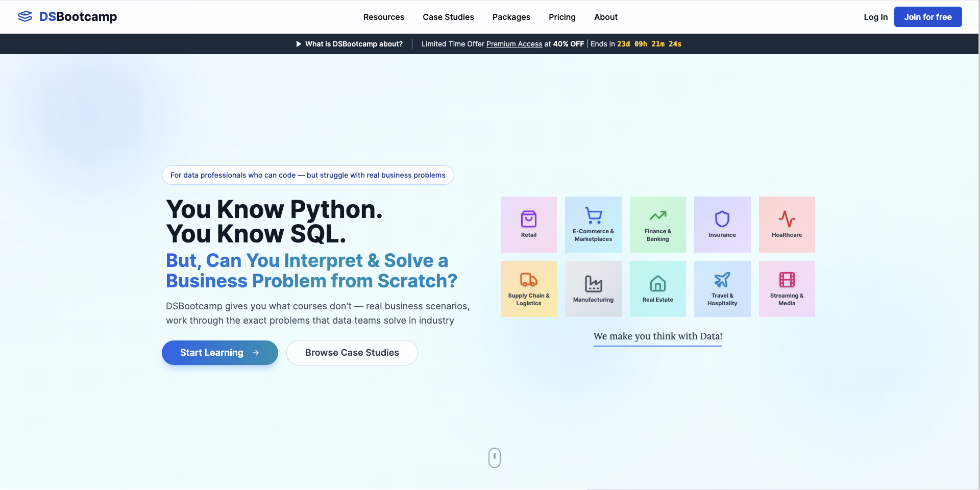Click the 'You Know SQL.' headline
Screen dimensions: 980x490
point(256,234)
